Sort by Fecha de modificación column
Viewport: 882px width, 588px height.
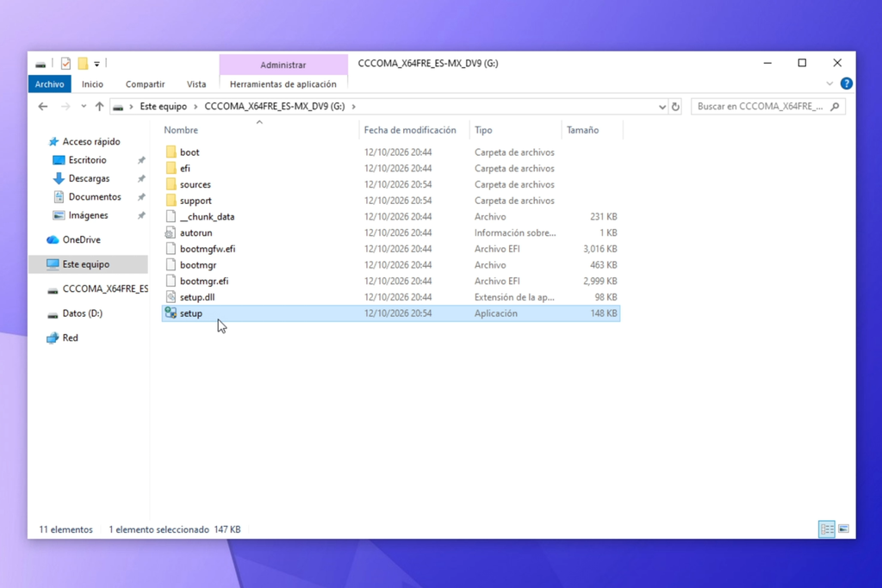[x=410, y=130]
